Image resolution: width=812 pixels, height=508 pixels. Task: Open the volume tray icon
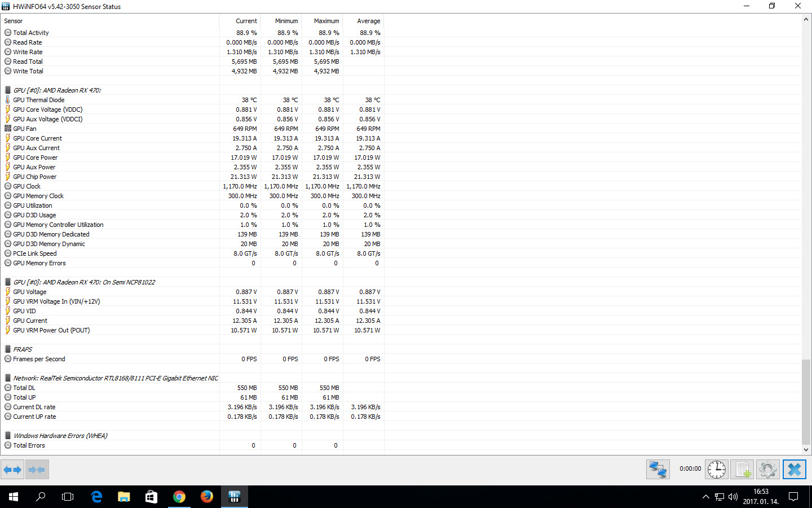pos(733,497)
